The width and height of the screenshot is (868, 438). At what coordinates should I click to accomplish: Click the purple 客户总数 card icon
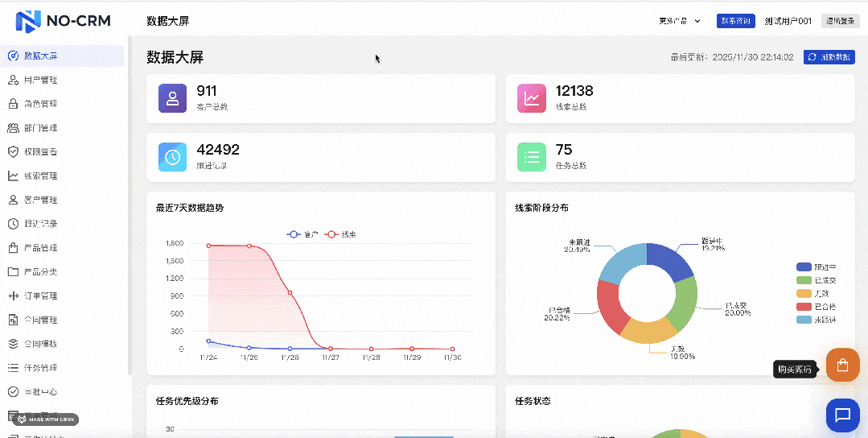172,98
